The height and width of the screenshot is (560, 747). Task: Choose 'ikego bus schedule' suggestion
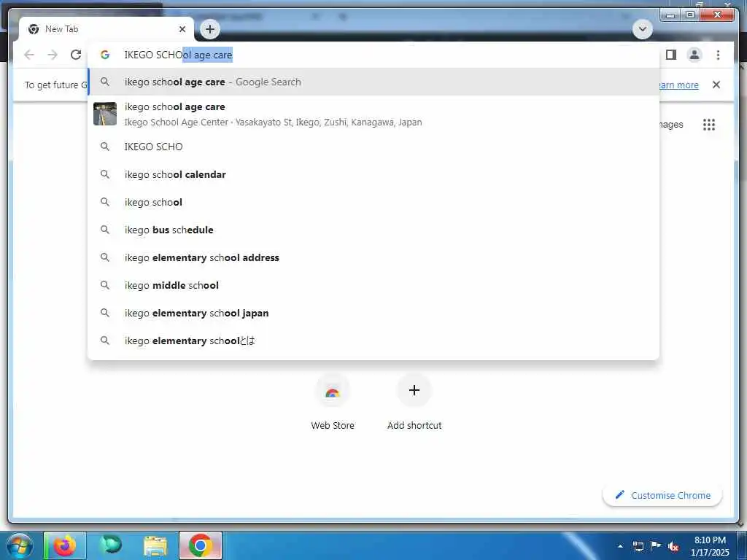373,230
